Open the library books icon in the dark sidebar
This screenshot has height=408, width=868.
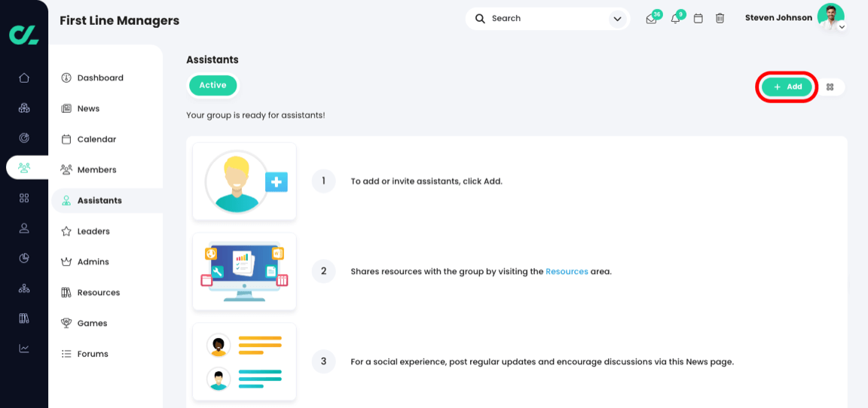pyautogui.click(x=24, y=318)
